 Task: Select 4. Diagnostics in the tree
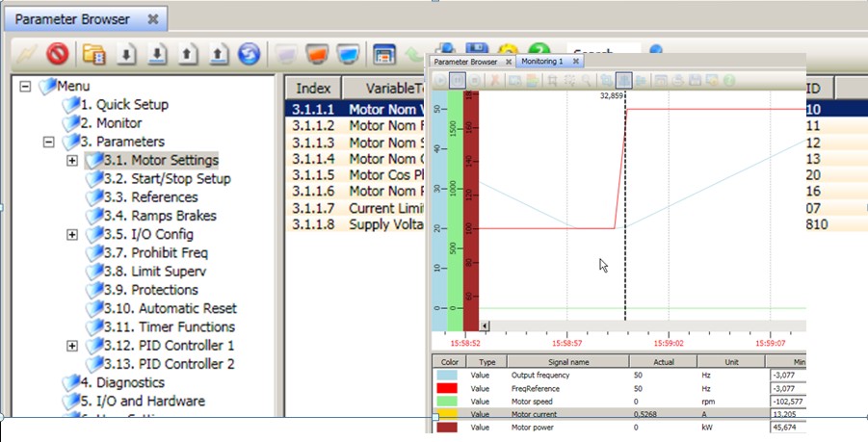pos(122,383)
